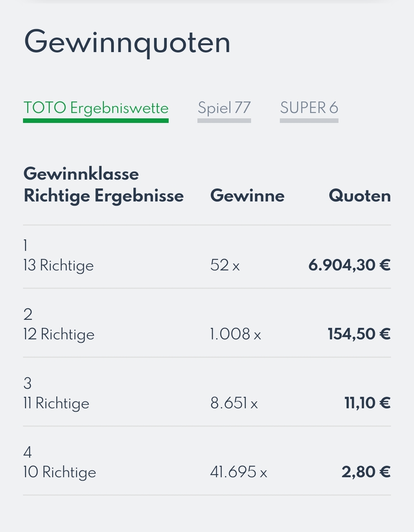Click the 2,80 € quote
Image resolution: width=414 pixels, height=532 pixels.
[x=366, y=472]
